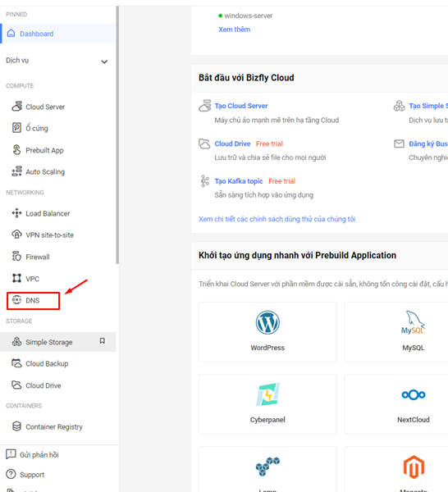Click the Gửi phản hồi feedback icon

11,454
